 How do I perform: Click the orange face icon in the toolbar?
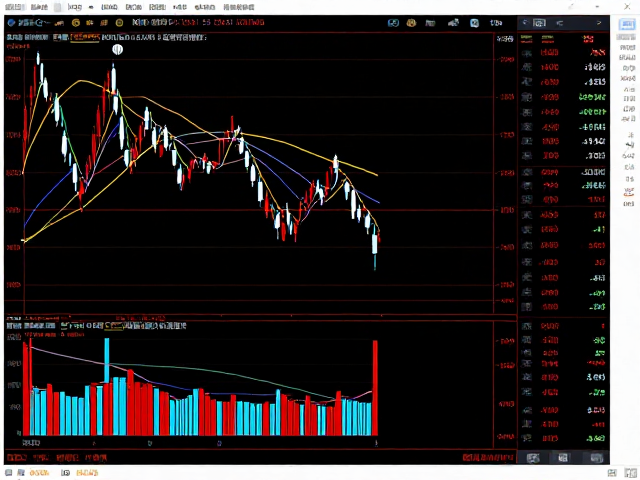coord(411,23)
